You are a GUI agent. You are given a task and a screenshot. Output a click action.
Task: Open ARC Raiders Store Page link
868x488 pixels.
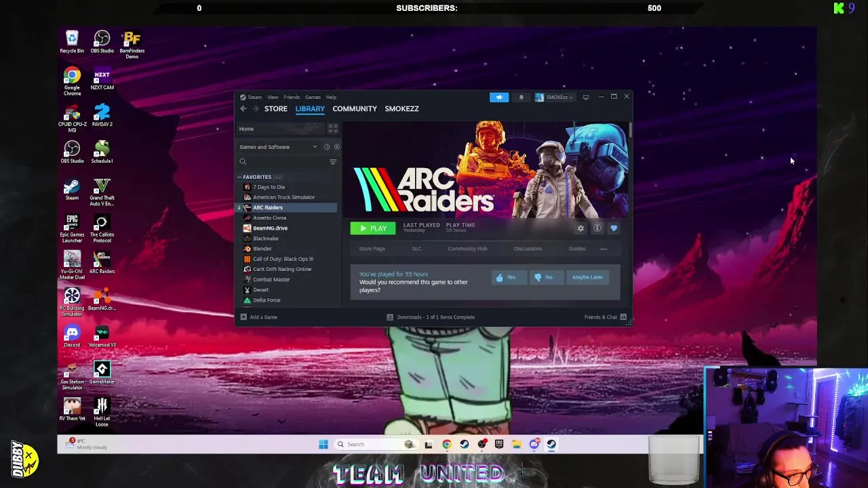point(372,249)
